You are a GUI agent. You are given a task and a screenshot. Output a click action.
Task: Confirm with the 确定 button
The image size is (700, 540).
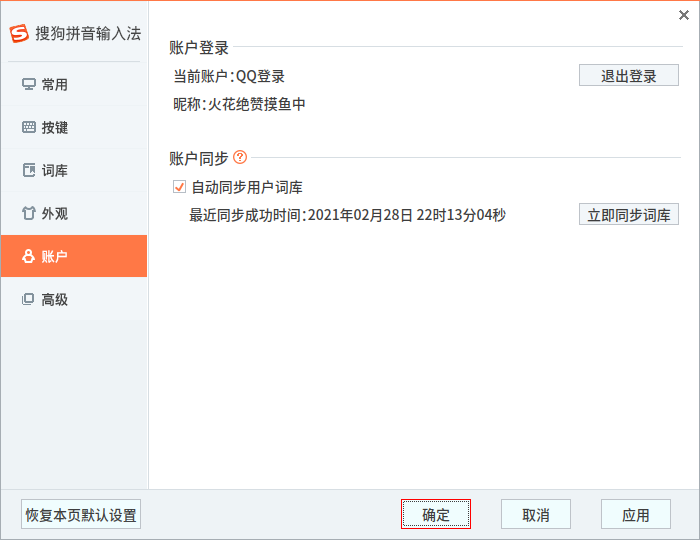(436, 515)
